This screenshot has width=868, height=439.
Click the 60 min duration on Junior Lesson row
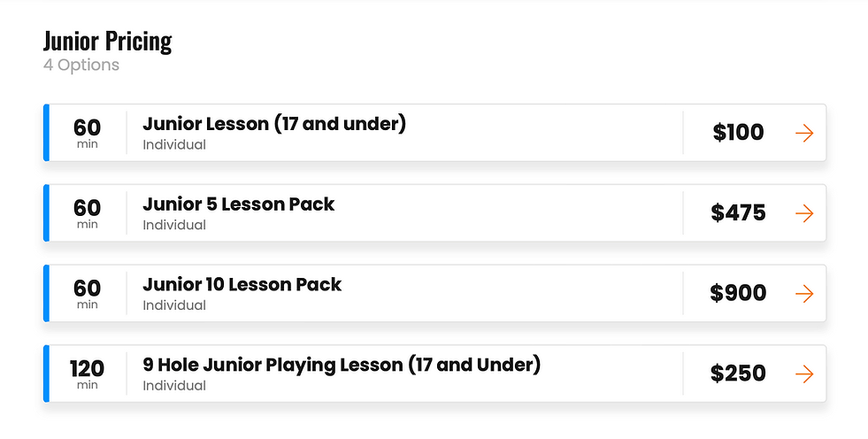click(x=87, y=133)
